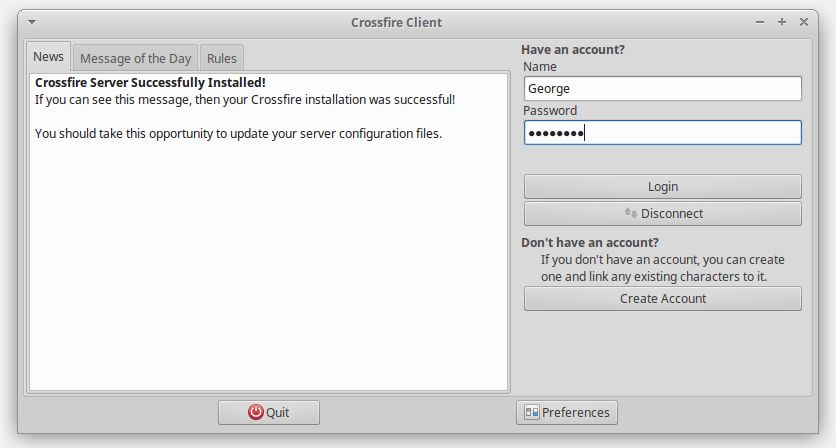
Task: Close the Crossfire Client window
Action: point(804,22)
